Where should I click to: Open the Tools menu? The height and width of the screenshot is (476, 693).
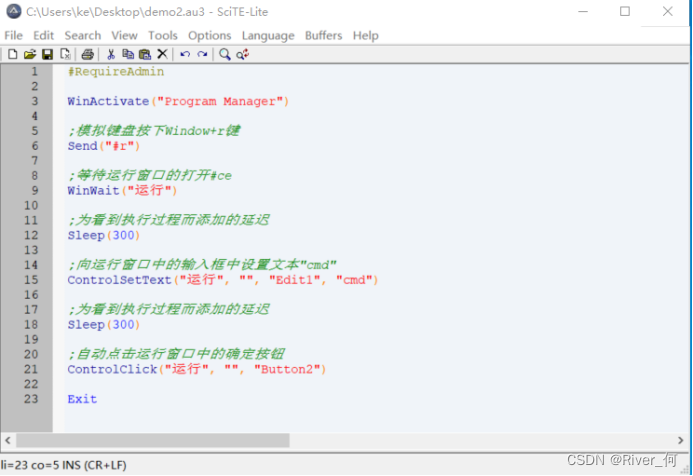pyautogui.click(x=163, y=35)
